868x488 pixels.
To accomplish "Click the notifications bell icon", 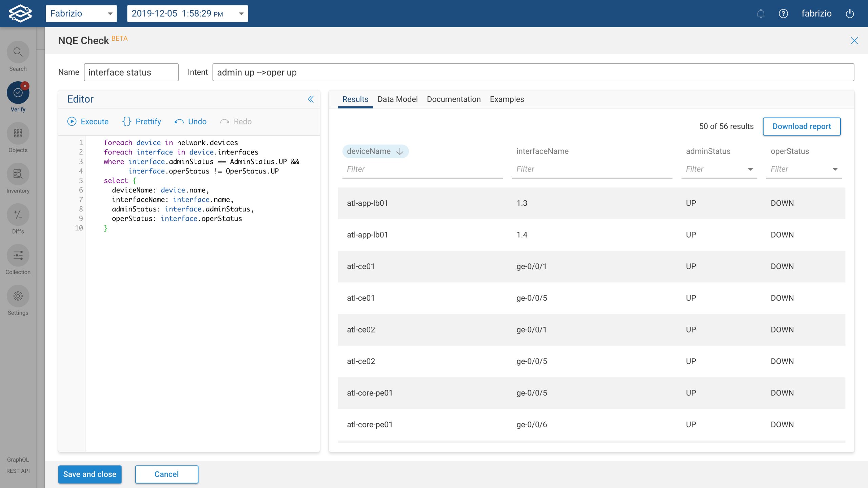I will tap(761, 13).
